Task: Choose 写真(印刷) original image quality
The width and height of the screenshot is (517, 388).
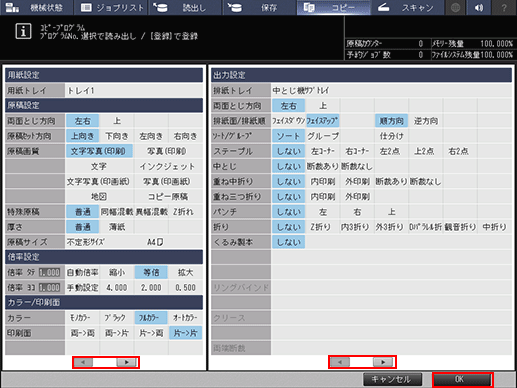Action: (168, 151)
